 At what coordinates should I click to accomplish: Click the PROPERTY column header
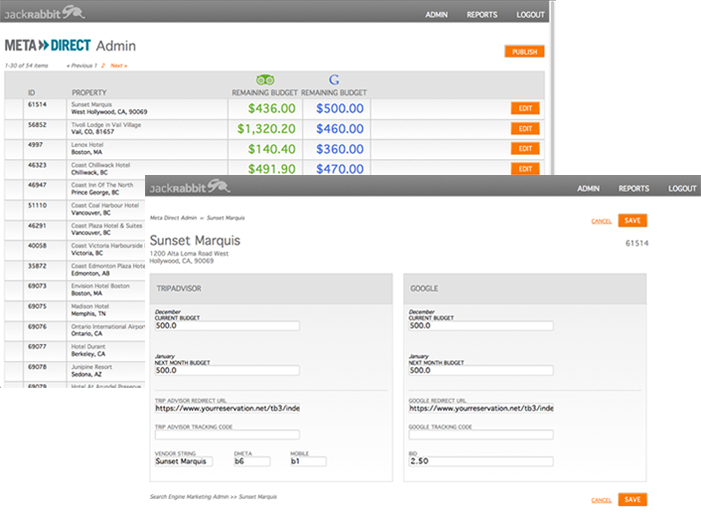tap(89, 93)
